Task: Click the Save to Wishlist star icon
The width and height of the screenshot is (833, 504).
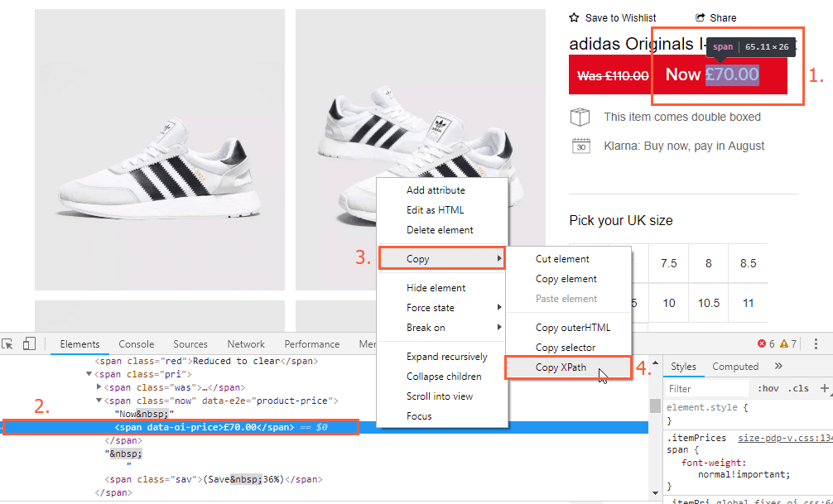Action: pos(574,17)
